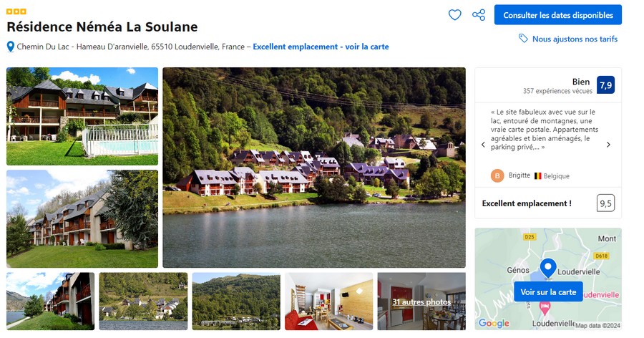The height and width of the screenshot is (338, 644).
Task: Open the 31 autres photos link
Action: [421, 301]
